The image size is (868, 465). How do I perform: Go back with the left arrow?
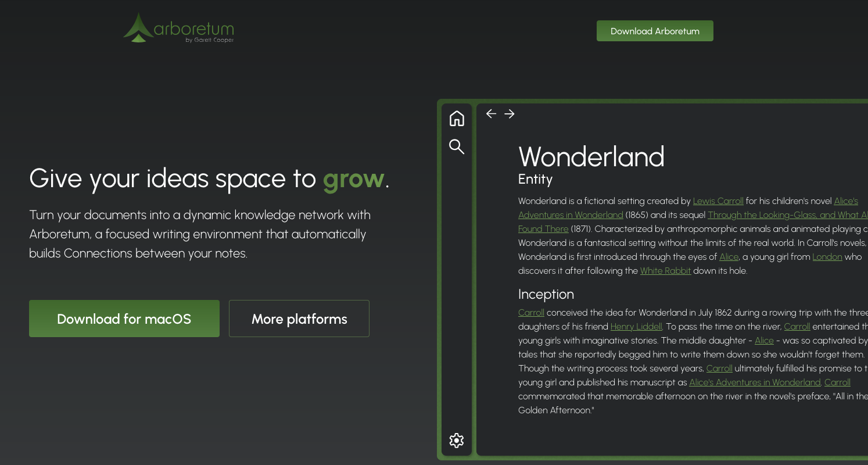[491, 114]
